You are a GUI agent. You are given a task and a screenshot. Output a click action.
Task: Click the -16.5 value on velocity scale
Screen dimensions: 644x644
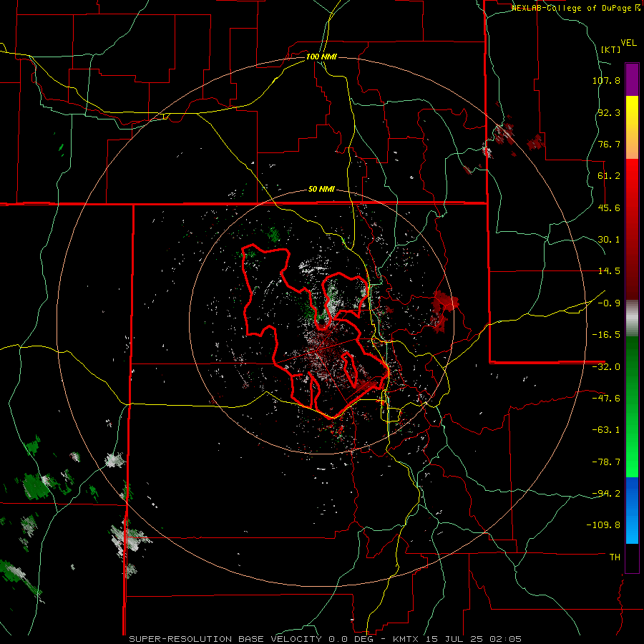[606, 335]
